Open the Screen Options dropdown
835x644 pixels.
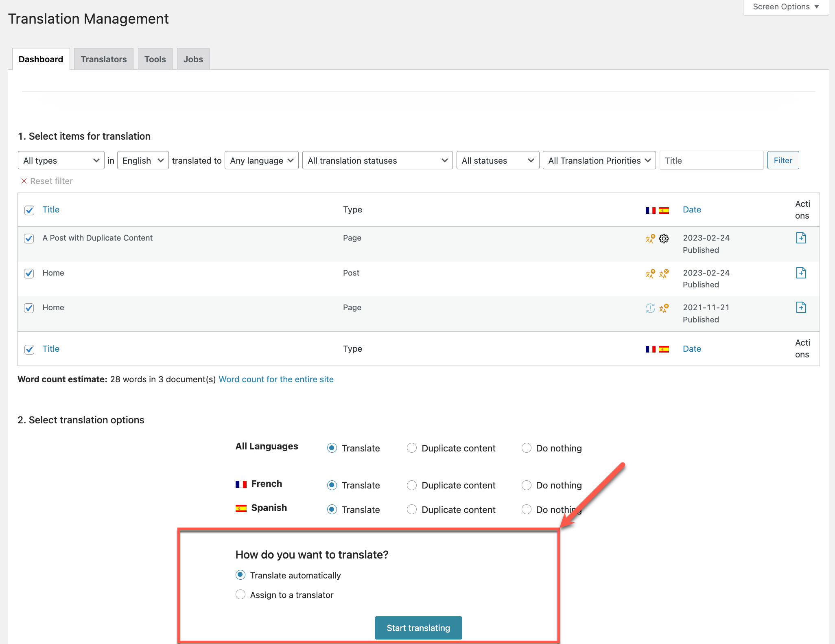pyautogui.click(x=785, y=7)
